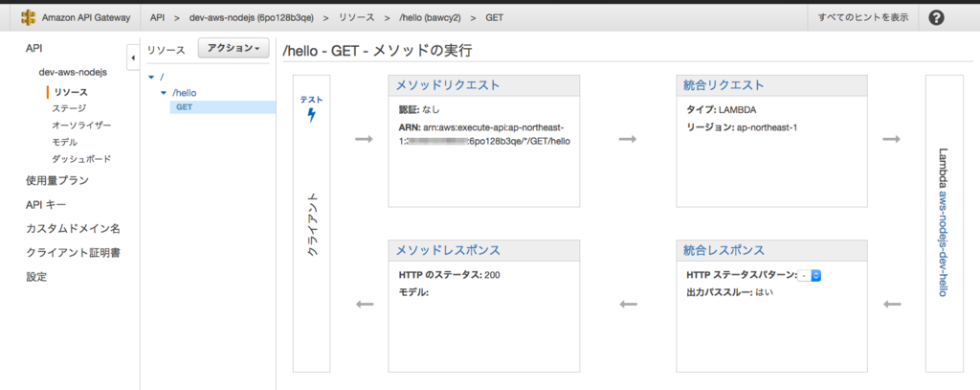Screen dimensions: 980x390
Task: Click クライアント vertical box label
Action: [311, 223]
